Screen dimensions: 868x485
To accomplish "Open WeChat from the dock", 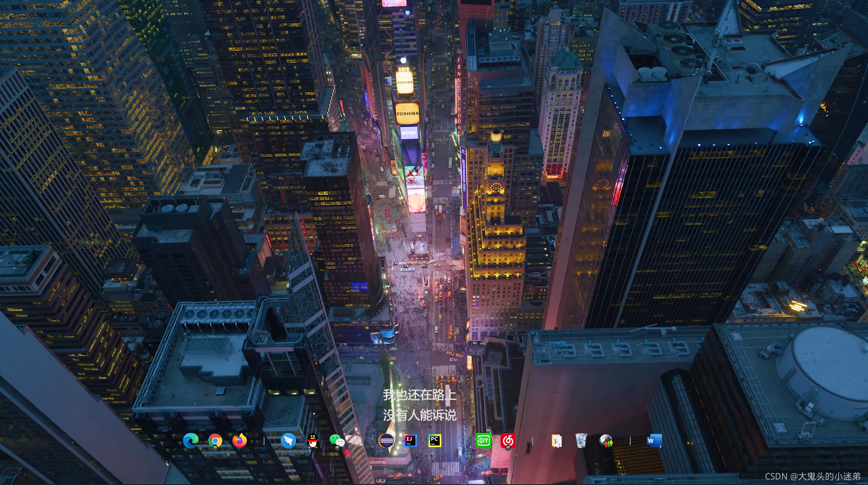I will (x=337, y=441).
